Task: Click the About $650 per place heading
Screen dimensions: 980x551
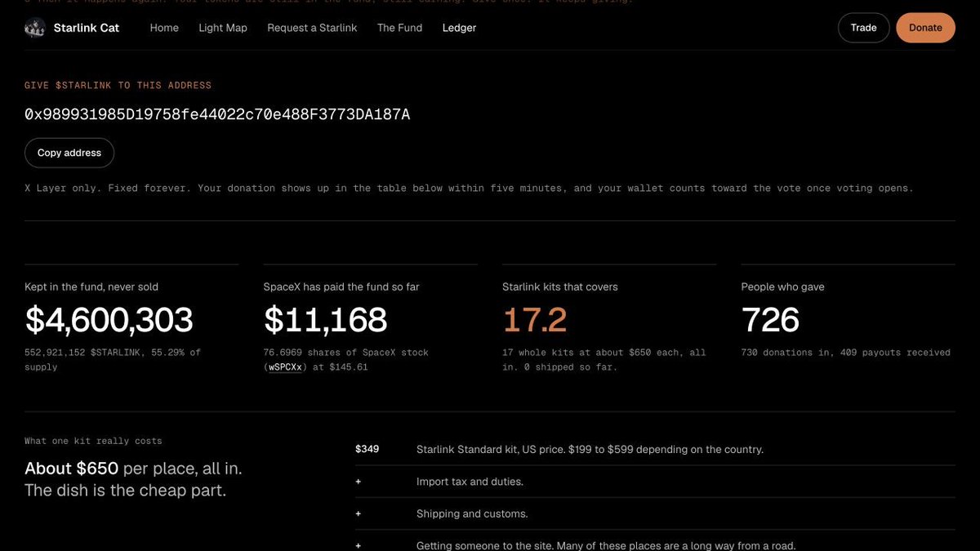Action: click(133, 479)
